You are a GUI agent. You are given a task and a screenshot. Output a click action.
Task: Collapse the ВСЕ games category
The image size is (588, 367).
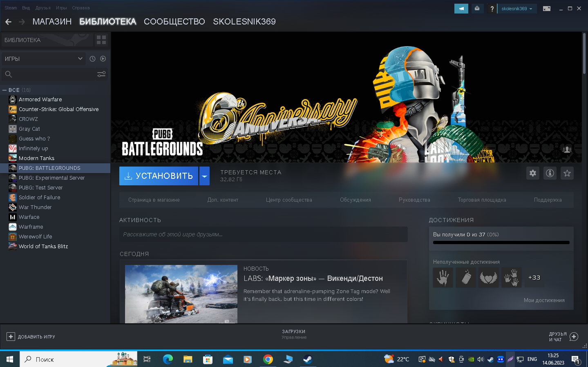[x=4, y=90]
